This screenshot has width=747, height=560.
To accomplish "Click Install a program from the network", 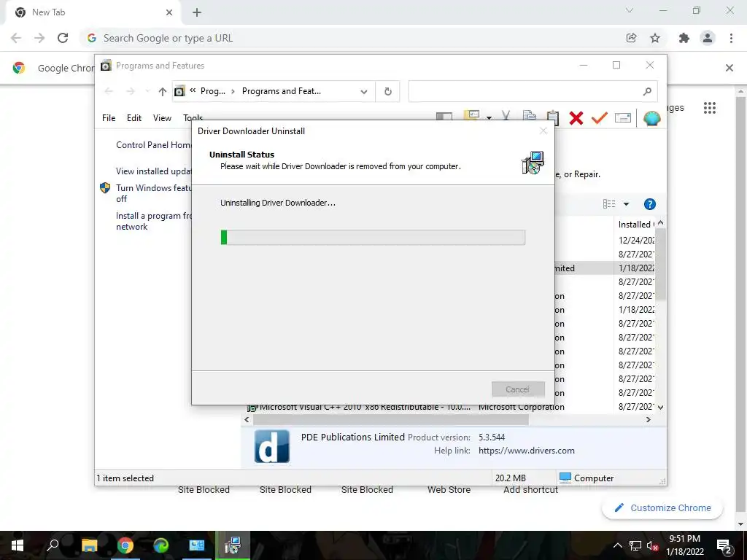I will (x=153, y=222).
